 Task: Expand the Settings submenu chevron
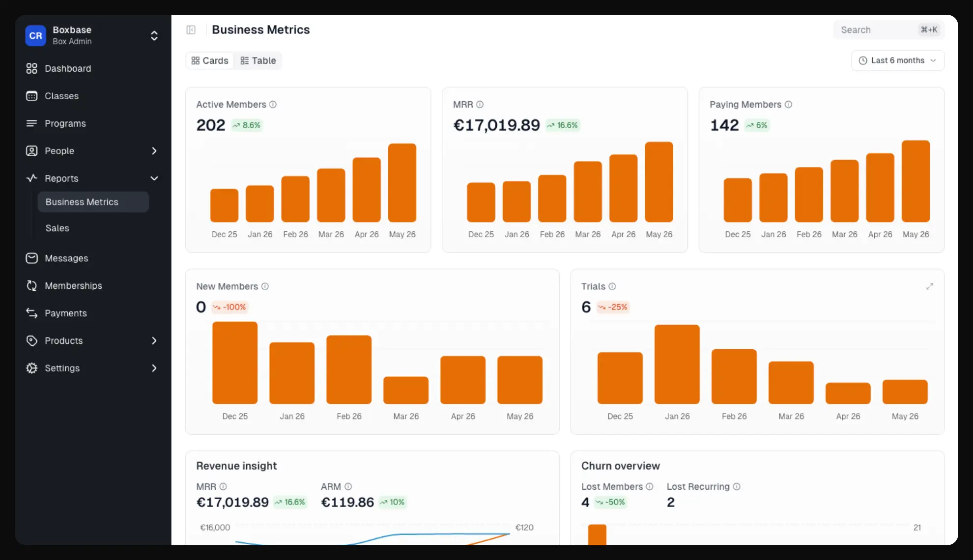click(x=154, y=368)
